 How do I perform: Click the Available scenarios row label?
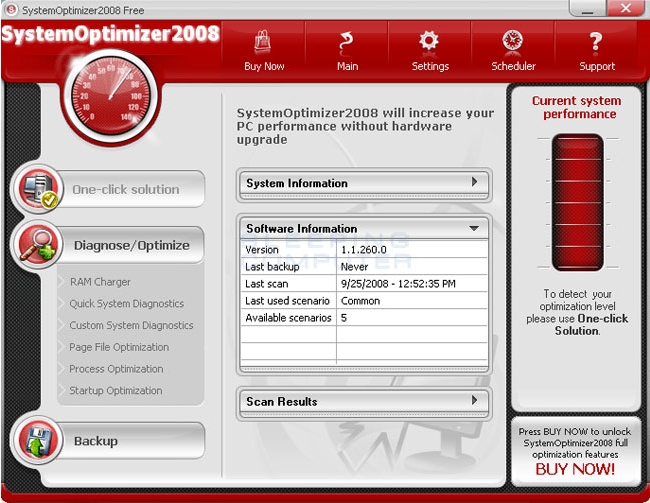coord(288,318)
